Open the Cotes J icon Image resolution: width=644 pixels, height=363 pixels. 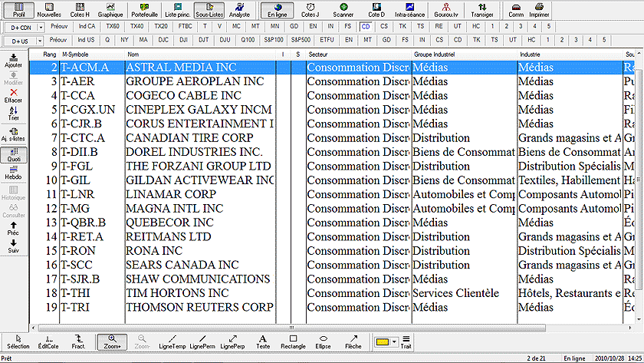point(310,10)
